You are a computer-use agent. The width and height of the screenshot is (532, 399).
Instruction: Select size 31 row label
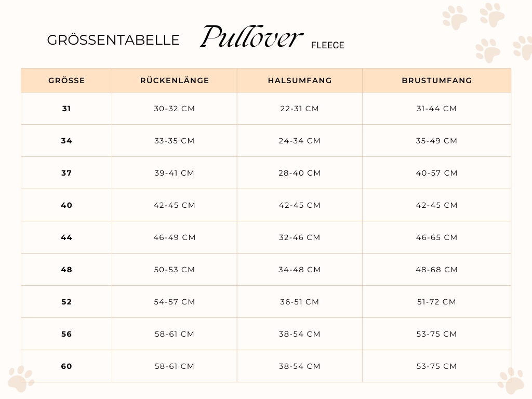coord(66,109)
